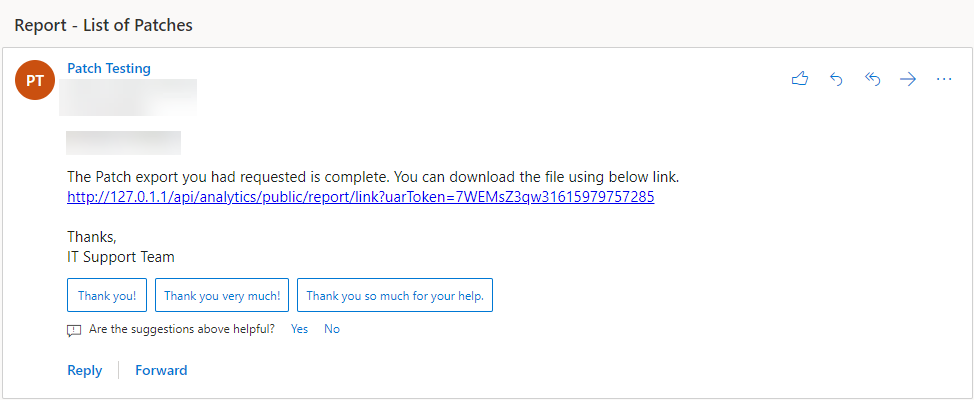Click the feedback speech-bubble icon
This screenshot has height=400, width=974.
74,330
